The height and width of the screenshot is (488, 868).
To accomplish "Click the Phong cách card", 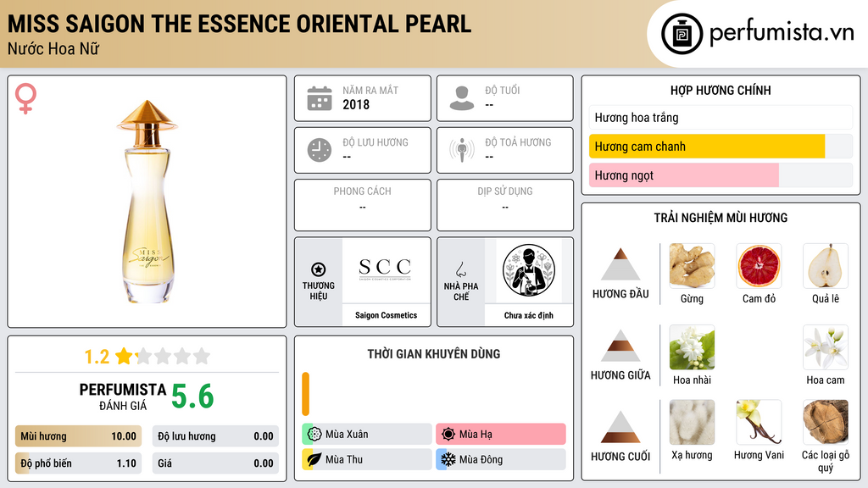I will pyautogui.click(x=363, y=205).
